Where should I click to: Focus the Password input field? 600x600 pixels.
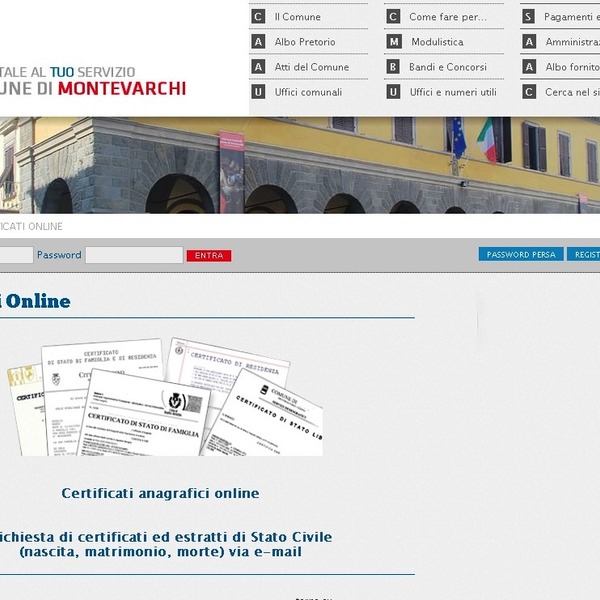pyautogui.click(x=134, y=255)
